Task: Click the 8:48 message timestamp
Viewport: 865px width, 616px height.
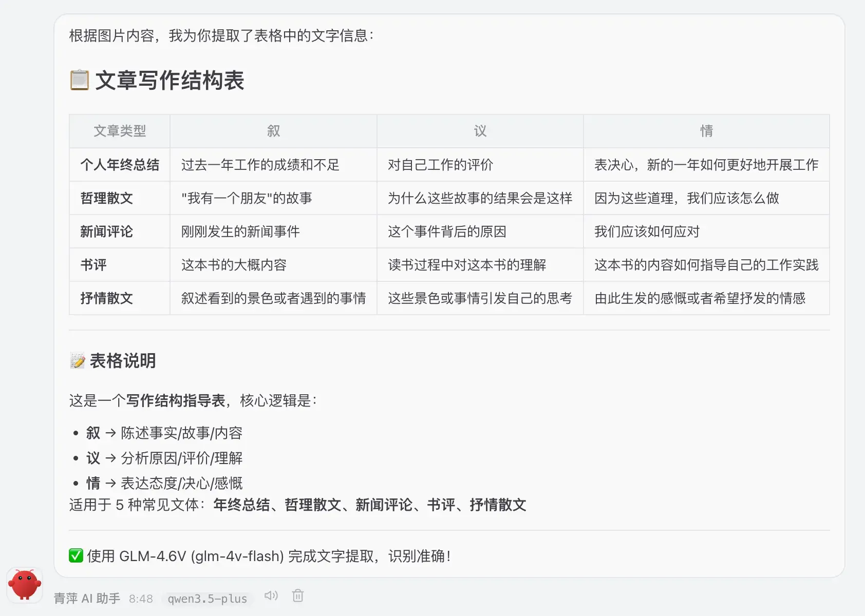Action: (x=141, y=599)
